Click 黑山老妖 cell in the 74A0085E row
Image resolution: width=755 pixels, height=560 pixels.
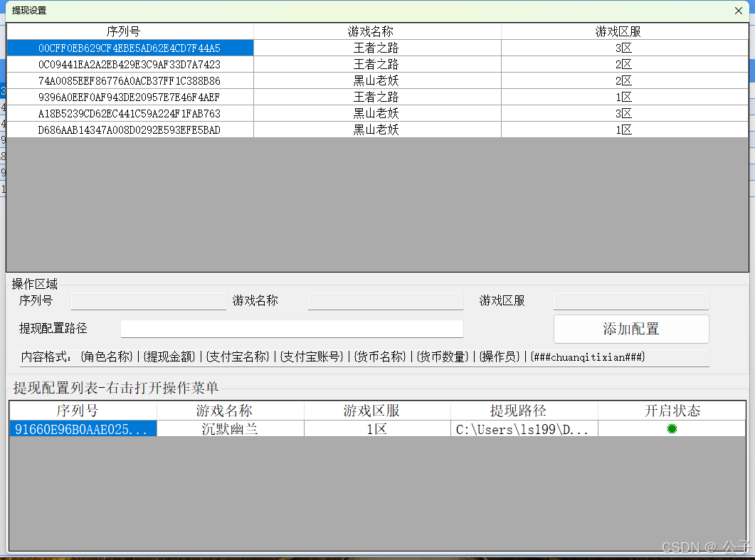coord(377,81)
